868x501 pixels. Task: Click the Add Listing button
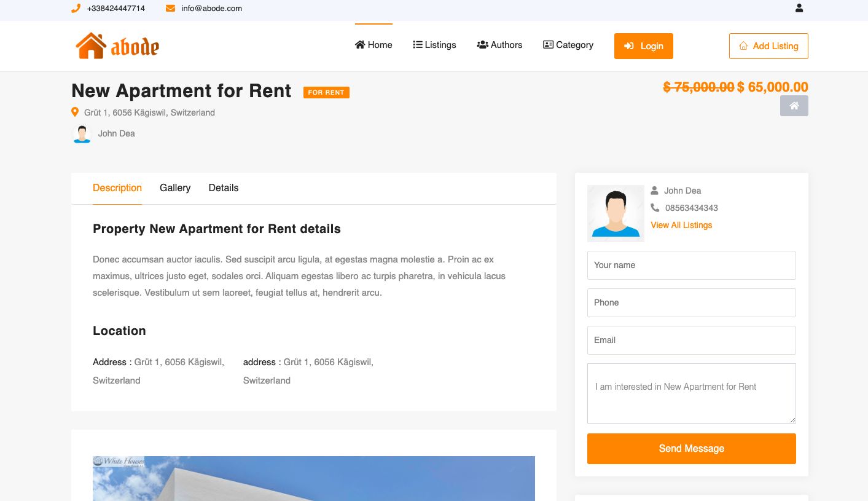768,46
